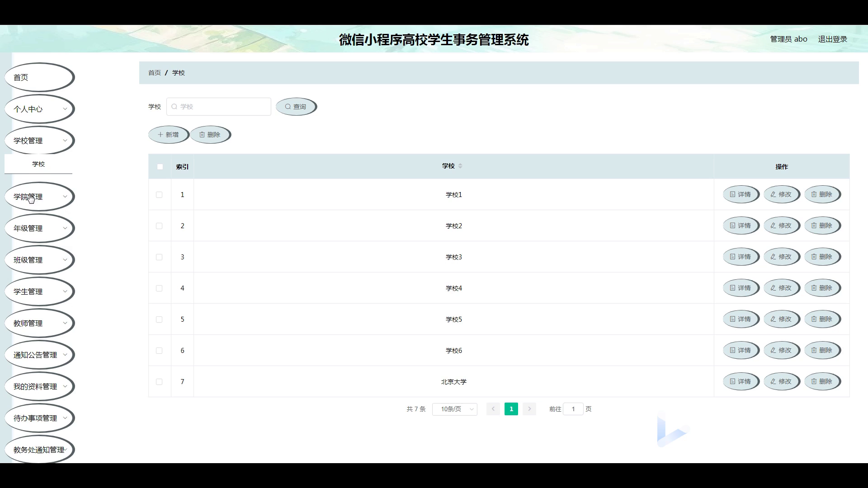The height and width of the screenshot is (488, 868).
Task: Check the checkbox for row 6
Action: (159, 351)
